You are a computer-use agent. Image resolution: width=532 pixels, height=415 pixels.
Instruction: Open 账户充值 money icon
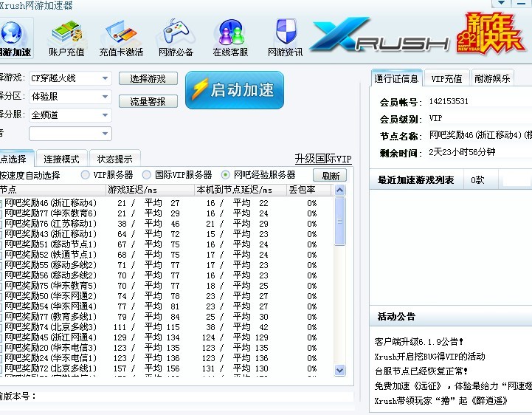66,38
